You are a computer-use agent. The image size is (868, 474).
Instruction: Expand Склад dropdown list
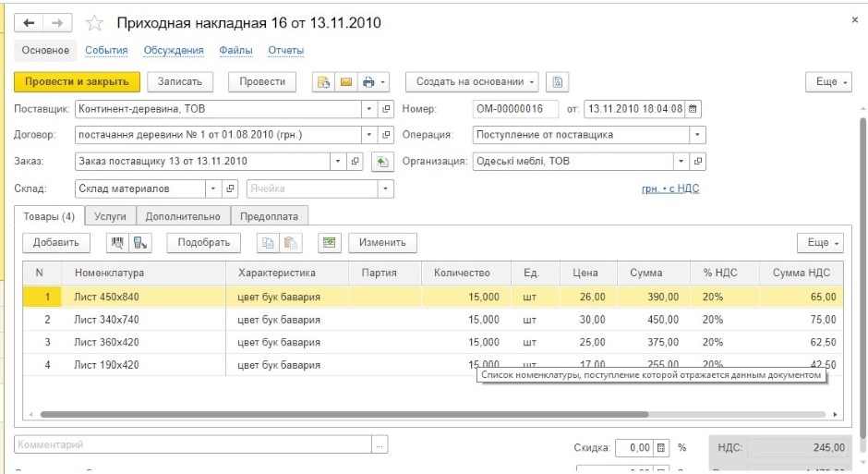click(213, 188)
